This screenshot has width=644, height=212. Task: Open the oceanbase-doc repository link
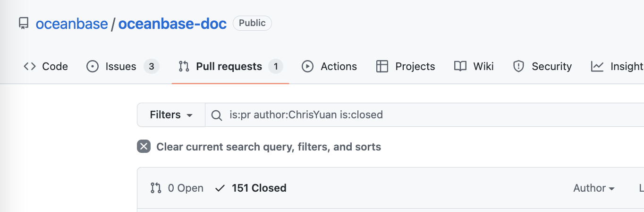pos(172,23)
